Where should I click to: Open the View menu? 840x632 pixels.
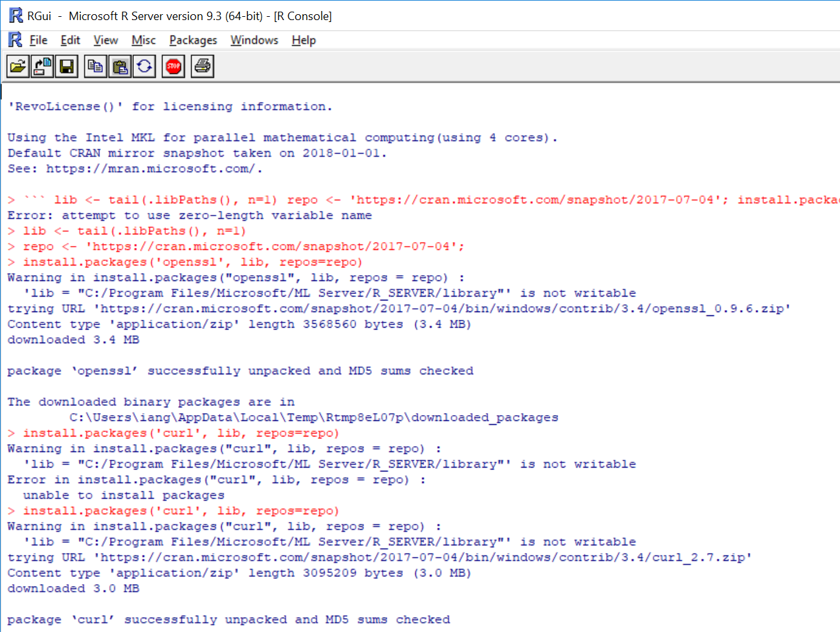coord(105,40)
